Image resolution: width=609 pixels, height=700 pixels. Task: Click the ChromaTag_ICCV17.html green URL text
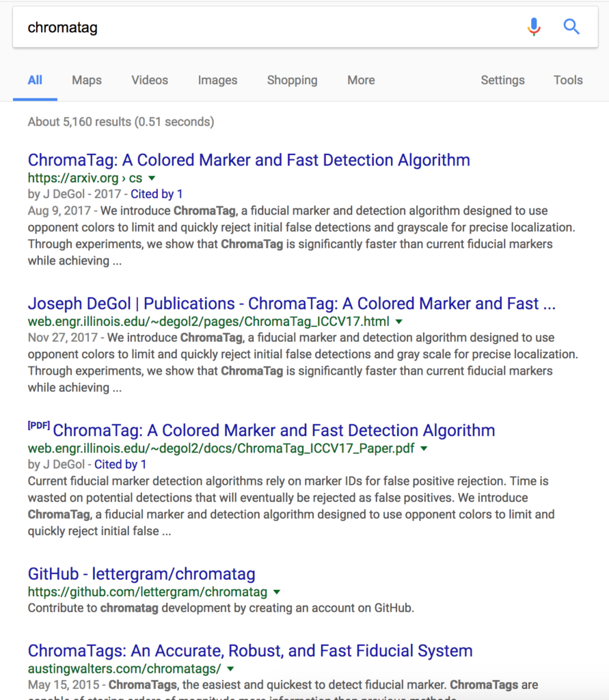[208, 321]
